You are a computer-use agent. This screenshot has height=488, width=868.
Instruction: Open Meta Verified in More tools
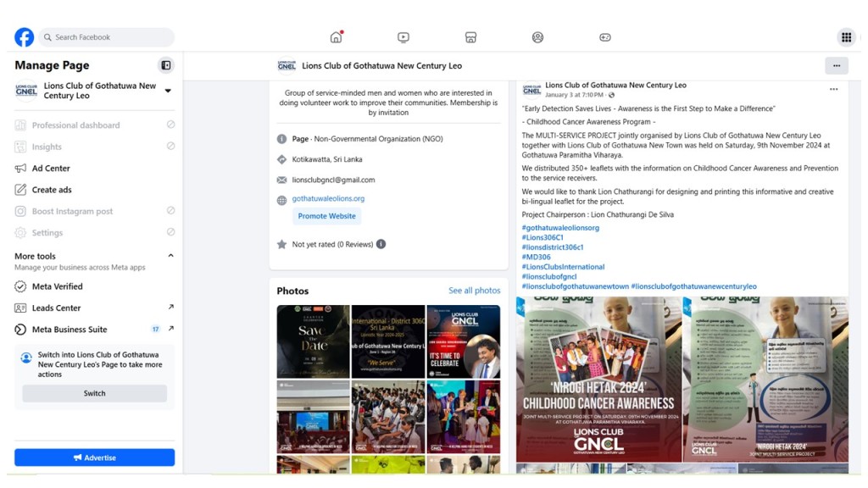tap(95, 286)
